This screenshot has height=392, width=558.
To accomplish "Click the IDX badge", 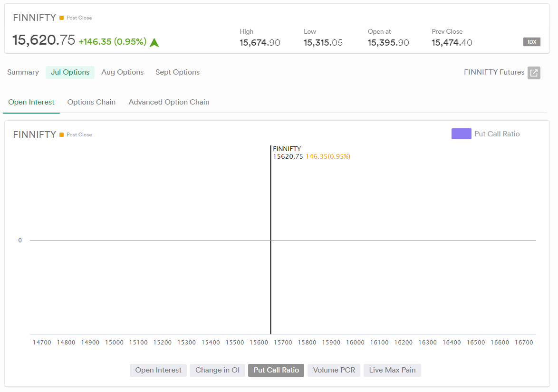I will click(532, 42).
